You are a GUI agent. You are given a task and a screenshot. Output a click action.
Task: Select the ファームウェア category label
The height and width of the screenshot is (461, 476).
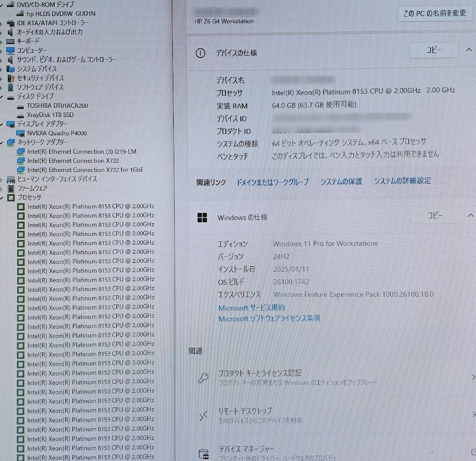tap(32, 188)
